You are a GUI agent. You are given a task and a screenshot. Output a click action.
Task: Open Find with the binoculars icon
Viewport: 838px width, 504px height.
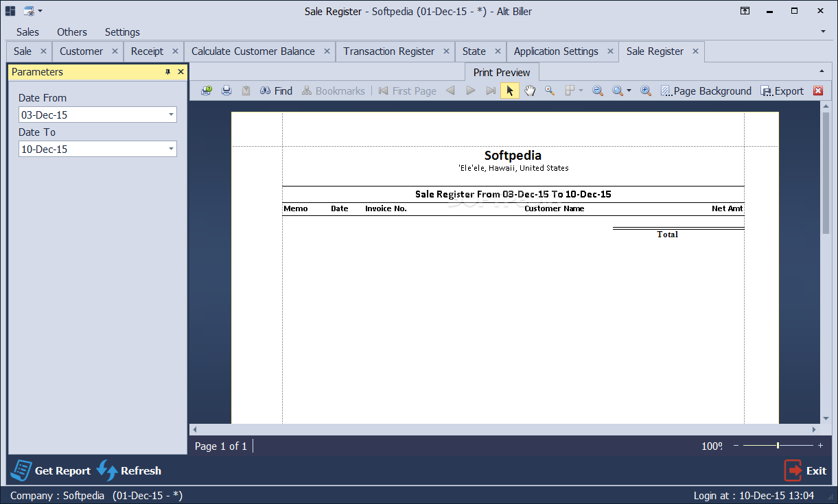coord(276,91)
